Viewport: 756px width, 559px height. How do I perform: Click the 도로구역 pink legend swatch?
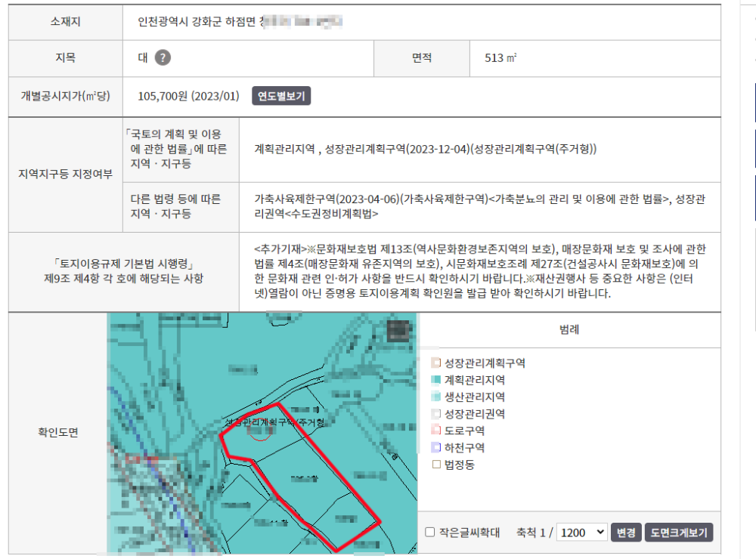(x=435, y=431)
